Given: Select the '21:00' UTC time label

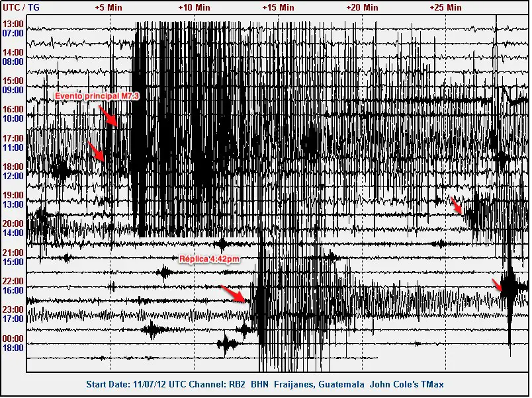Looking at the screenshot, I should pyautogui.click(x=13, y=253).
